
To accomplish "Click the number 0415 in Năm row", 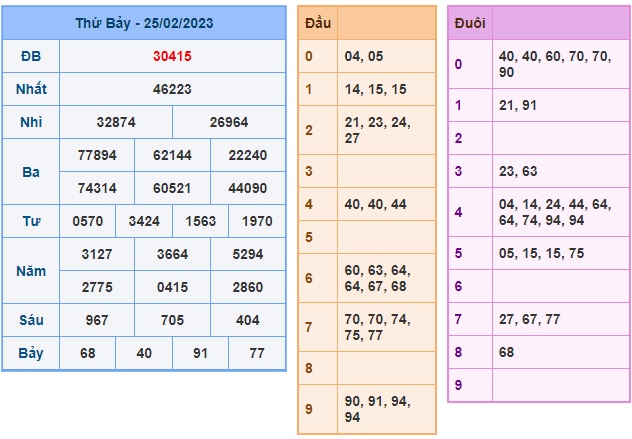I will coord(172,287).
